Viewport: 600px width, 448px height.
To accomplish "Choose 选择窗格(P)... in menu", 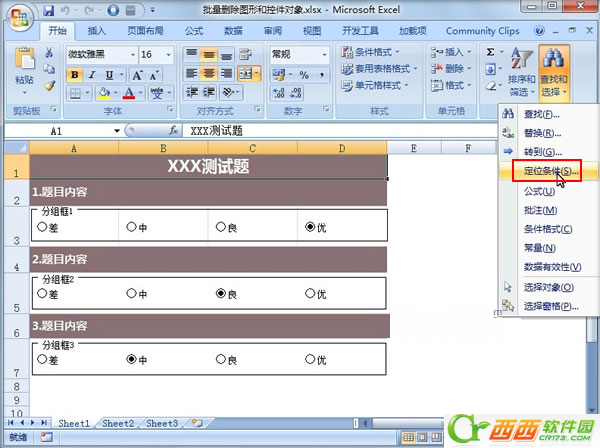I will 549,306.
